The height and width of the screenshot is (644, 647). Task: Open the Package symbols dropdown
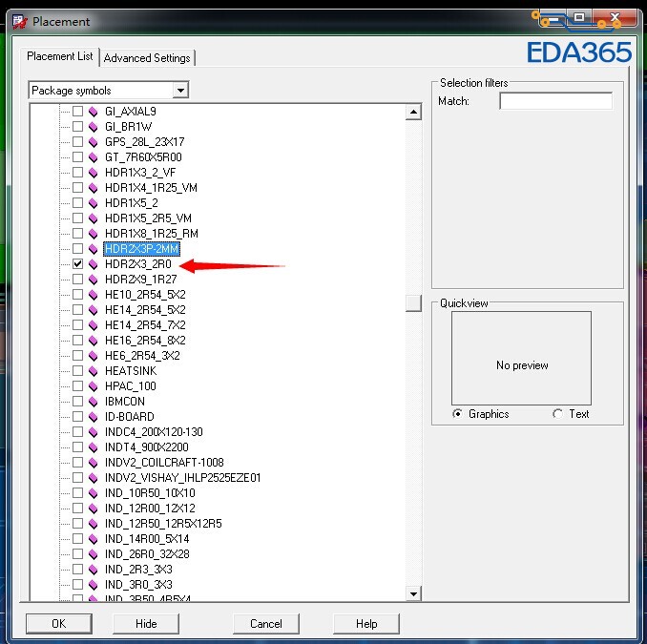[x=180, y=91]
